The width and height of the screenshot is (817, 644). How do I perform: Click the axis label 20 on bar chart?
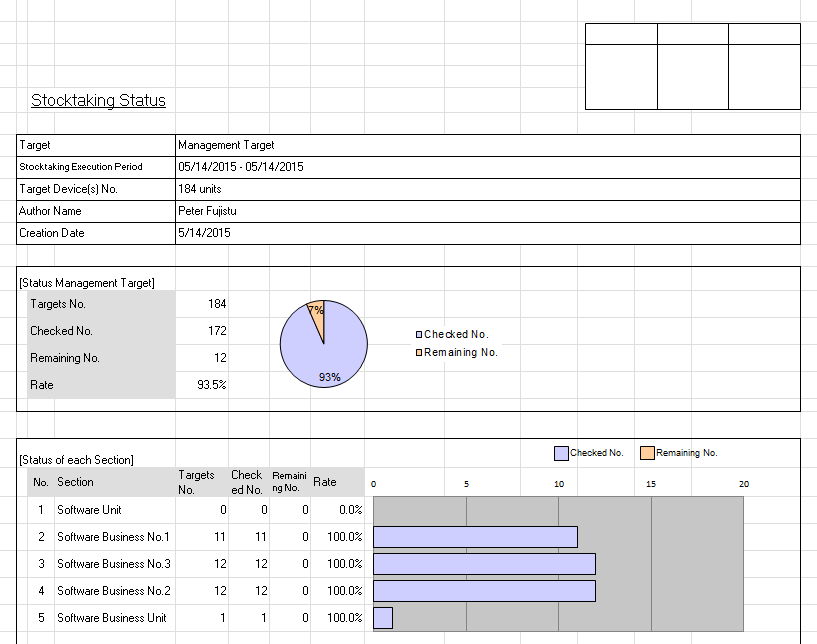pyautogui.click(x=744, y=484)
